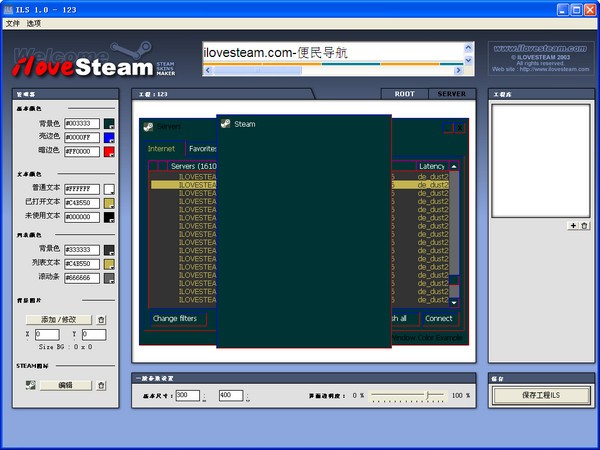This screenshot has width=600, height=450.
Task: Click the ILS app icon in title bar
Action: [8, 10]
